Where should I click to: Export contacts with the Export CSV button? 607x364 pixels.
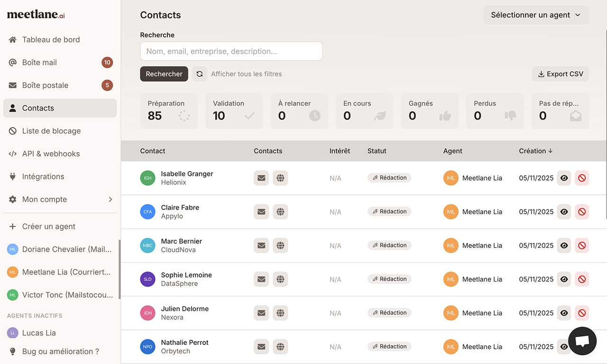coord(560,74)
